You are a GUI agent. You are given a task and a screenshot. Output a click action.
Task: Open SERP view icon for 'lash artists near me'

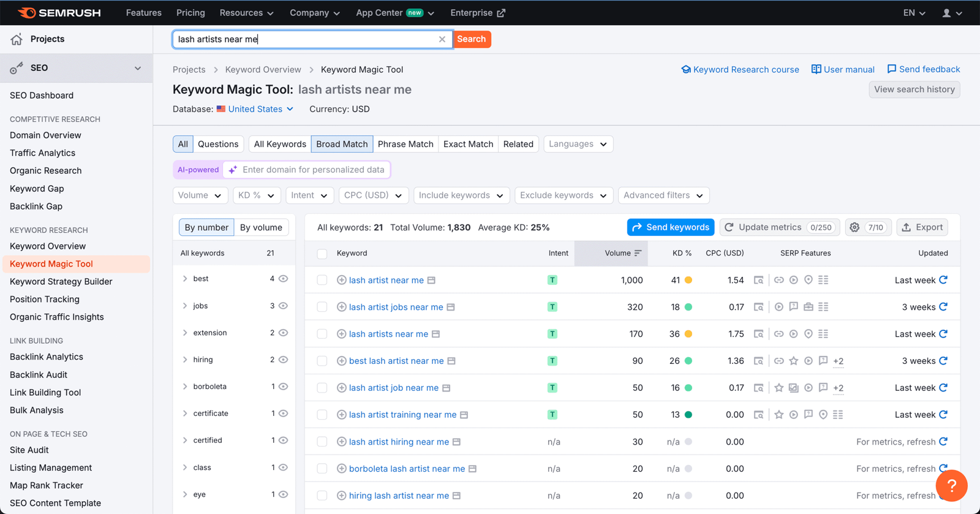(x=435, y=334)
